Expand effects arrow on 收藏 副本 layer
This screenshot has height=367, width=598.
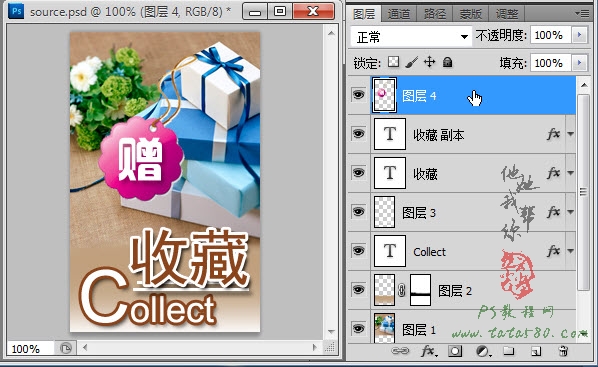tap(570, 134)
